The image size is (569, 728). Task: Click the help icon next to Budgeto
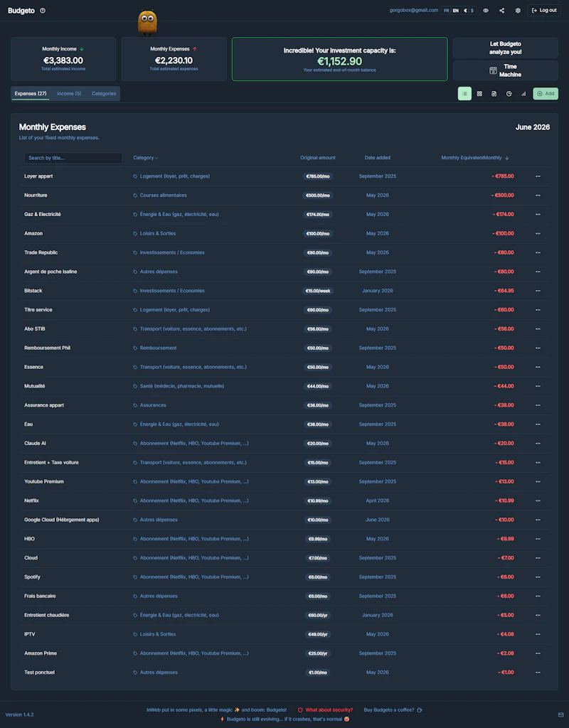tap(43, 11)
